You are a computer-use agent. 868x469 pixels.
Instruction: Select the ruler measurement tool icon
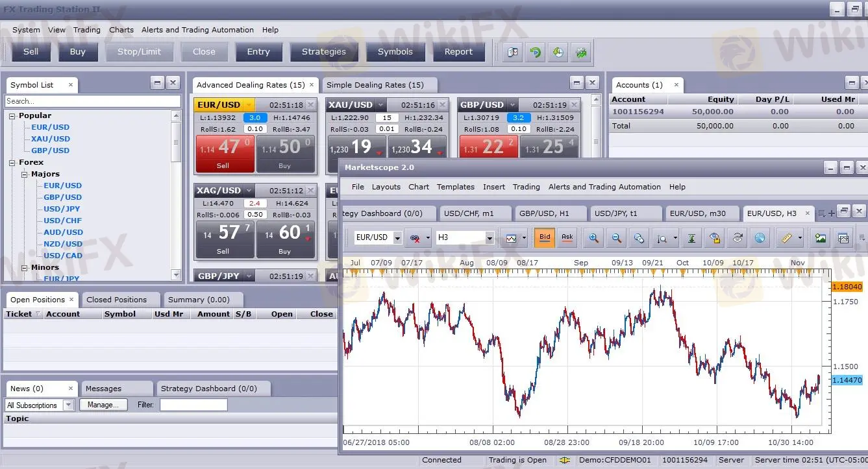tap(786, 238)
